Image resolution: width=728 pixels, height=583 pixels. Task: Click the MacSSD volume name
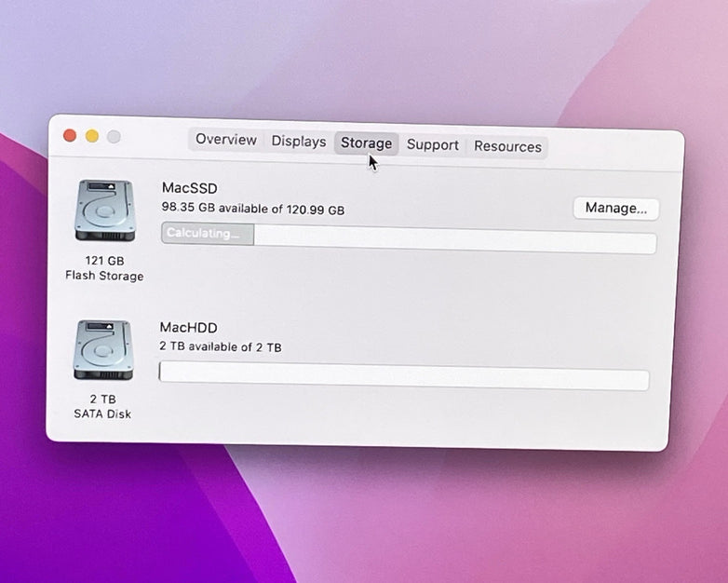[x=189, y=189]
